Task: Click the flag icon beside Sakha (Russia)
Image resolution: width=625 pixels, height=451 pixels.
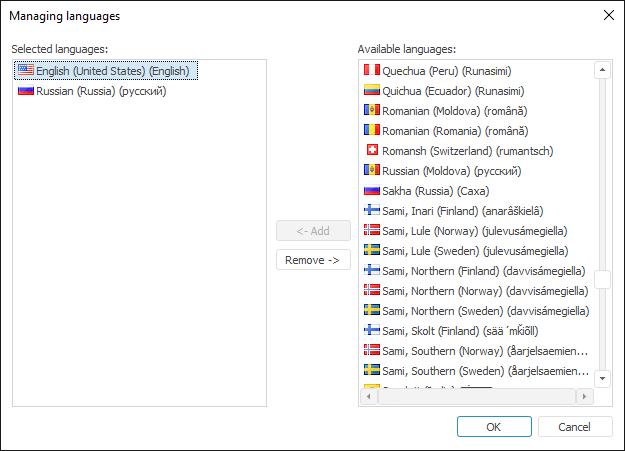Action: pos(371,191)
